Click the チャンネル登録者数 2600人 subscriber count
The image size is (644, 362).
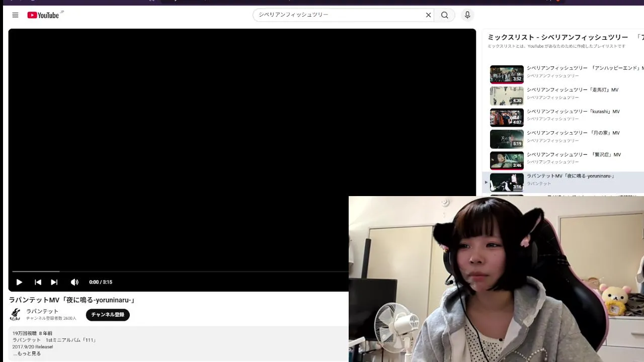(x=51, y=318)
